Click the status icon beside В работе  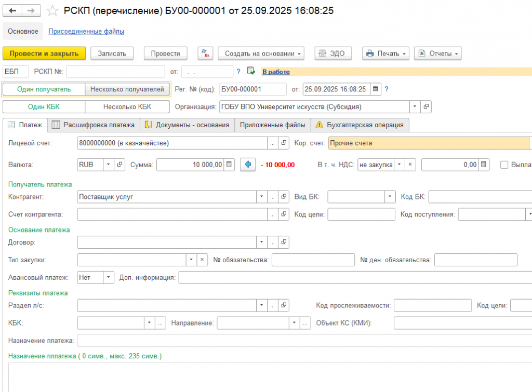251,71
